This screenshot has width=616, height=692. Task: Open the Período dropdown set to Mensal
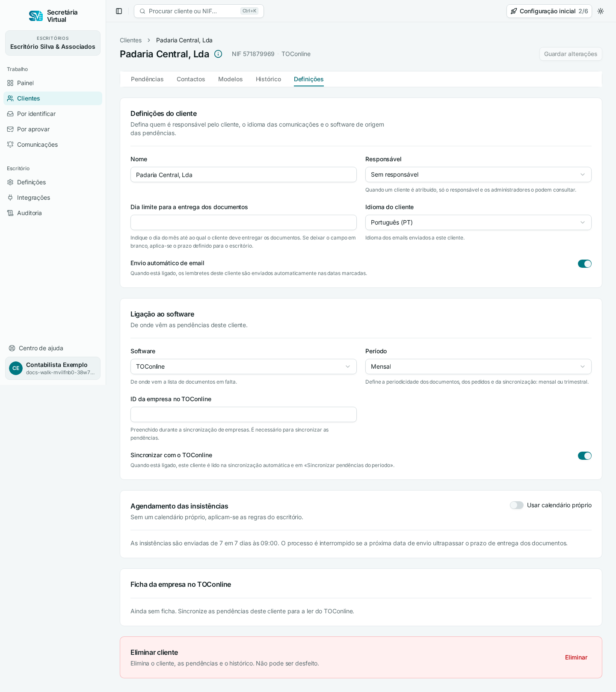click(478, 367)
